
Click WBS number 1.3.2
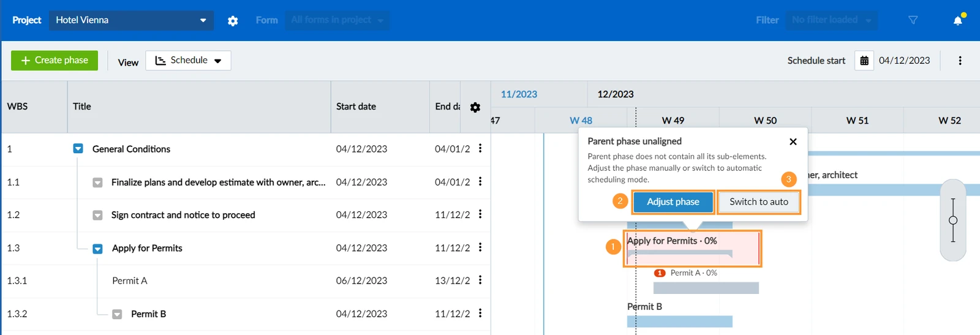point(17,314)
